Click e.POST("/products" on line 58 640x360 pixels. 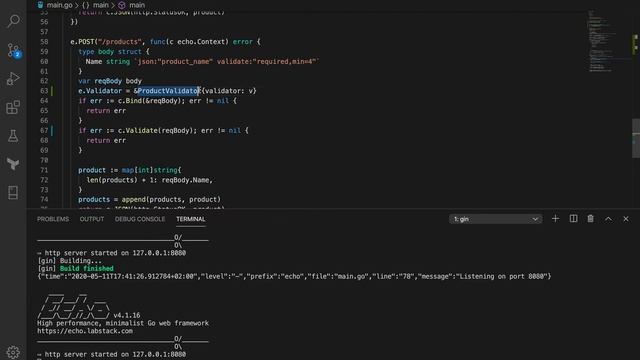106,42
